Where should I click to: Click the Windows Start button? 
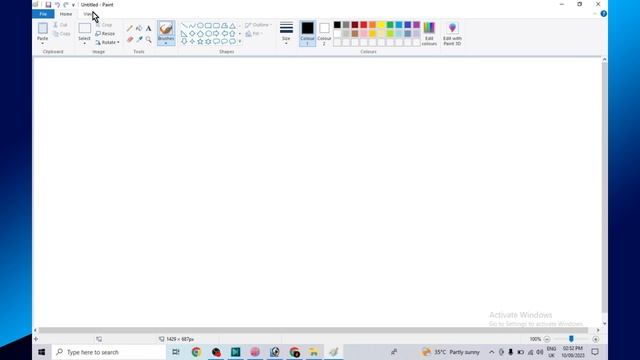pos(42,352)
